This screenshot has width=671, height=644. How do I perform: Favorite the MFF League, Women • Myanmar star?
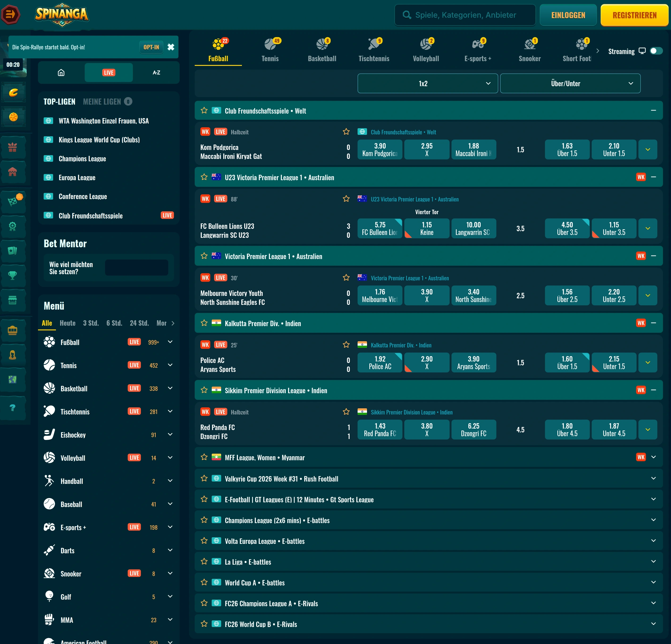pos(204,457)
